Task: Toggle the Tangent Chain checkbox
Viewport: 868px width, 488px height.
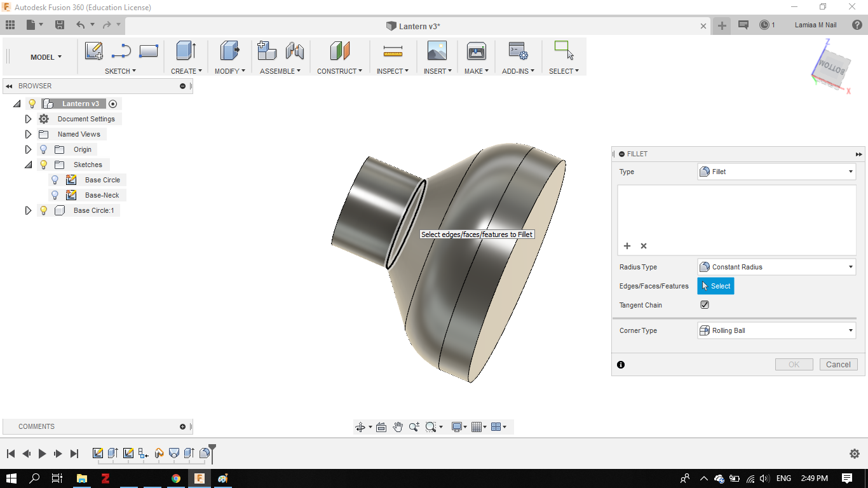Action: tap(705, 305)
